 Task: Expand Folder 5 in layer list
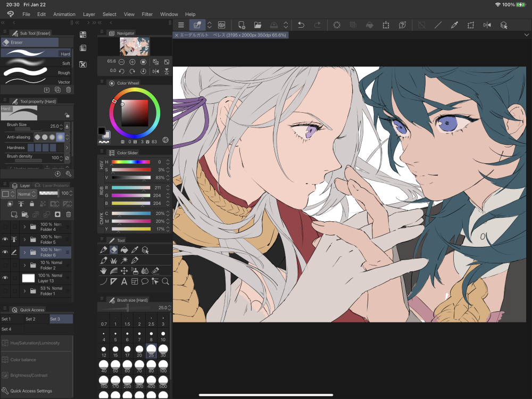click(x=24, y=239)
